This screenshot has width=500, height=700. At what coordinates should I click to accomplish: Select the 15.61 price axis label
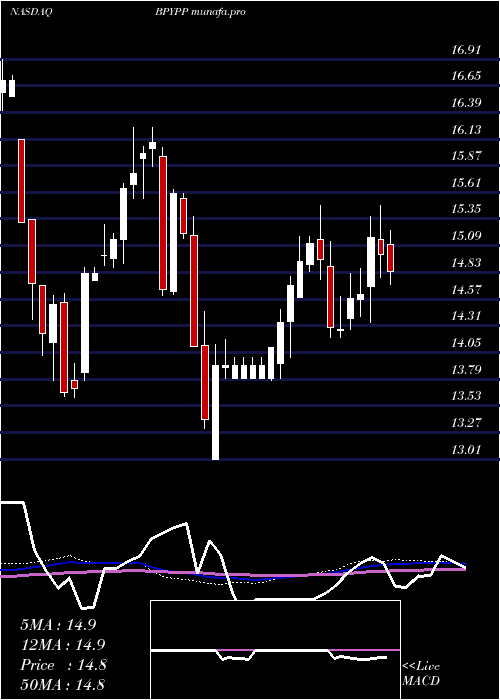(466, 183)
